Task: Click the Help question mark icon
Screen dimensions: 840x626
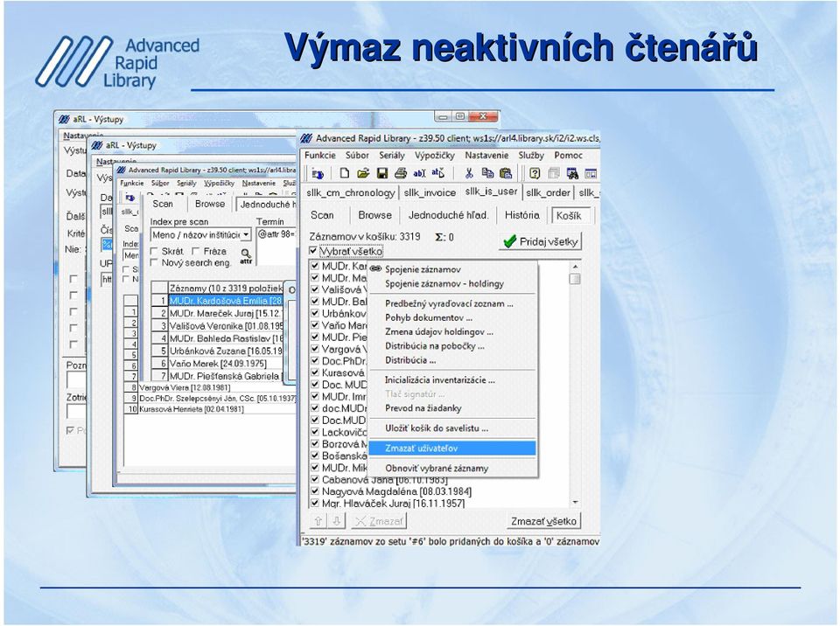Action: click(x=534, y=173)
